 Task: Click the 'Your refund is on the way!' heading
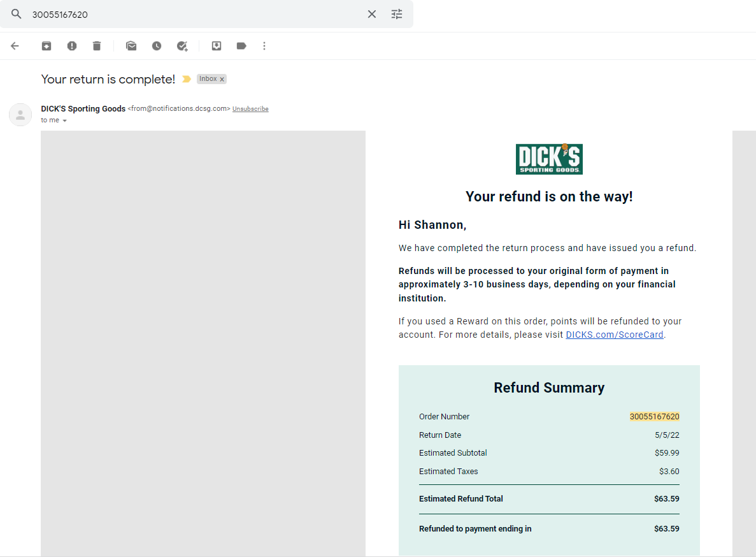point(549,196)
